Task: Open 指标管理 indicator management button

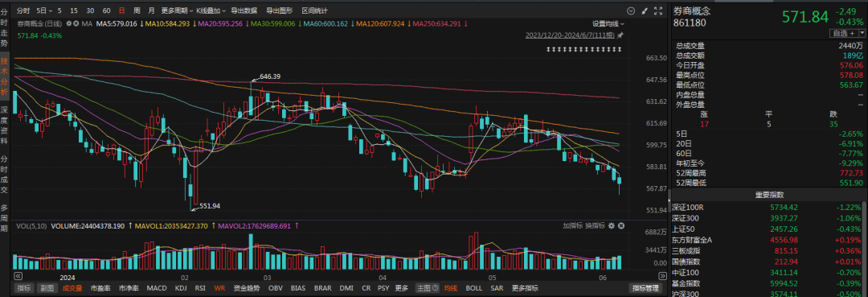Action: pyautogui.click(x=646, y=288)
